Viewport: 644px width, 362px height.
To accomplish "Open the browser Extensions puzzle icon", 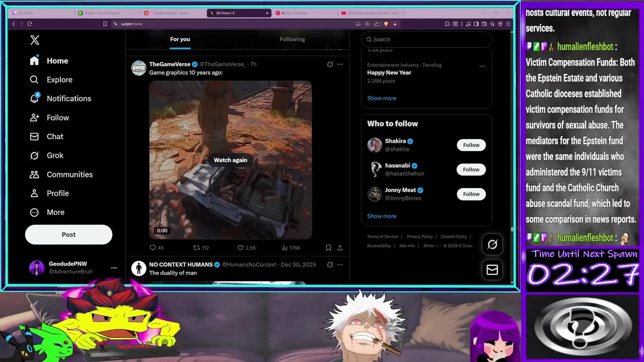I will [447, 24].
